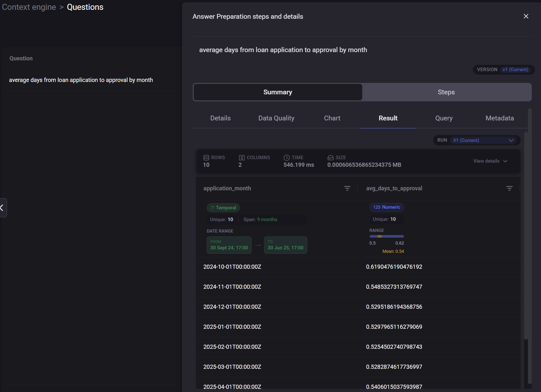Go to the Data Quality tab
The height and width of the screenshot is (392, 541).
(x=276, y=118)
